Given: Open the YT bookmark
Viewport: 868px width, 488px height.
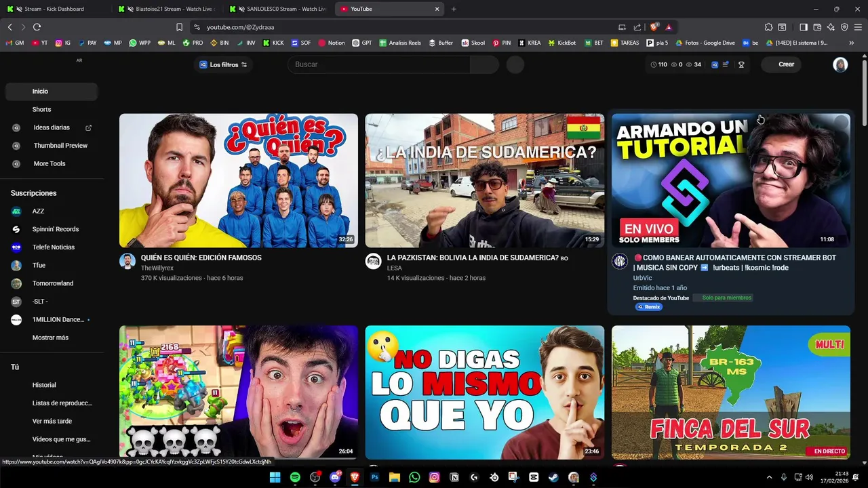Looking at the screenshot, I should click(39, 43).
